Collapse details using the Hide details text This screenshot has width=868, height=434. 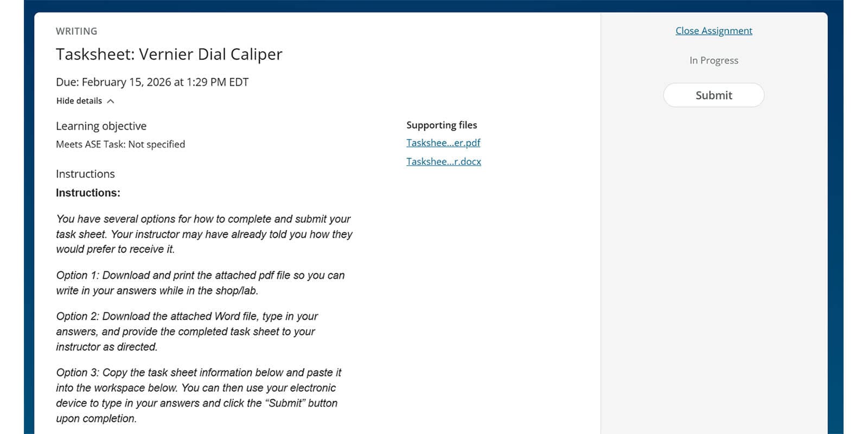[x=79, y=101]
